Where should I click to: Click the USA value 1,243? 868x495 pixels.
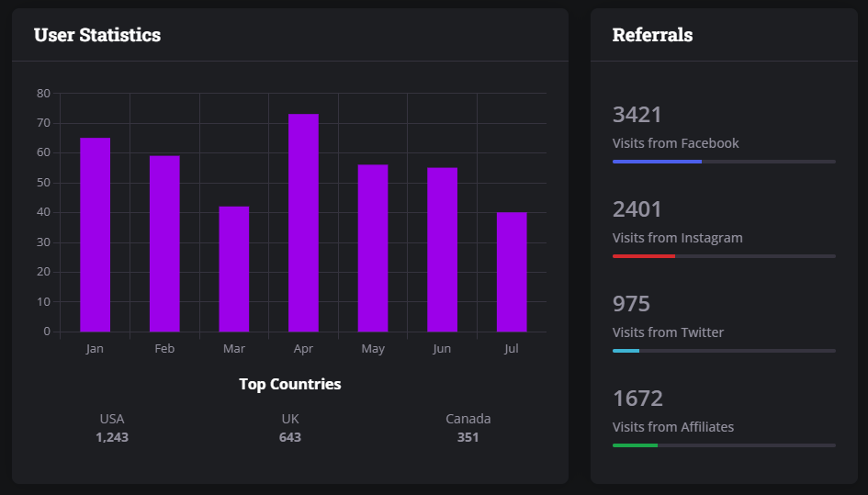[x=112, y=437]
